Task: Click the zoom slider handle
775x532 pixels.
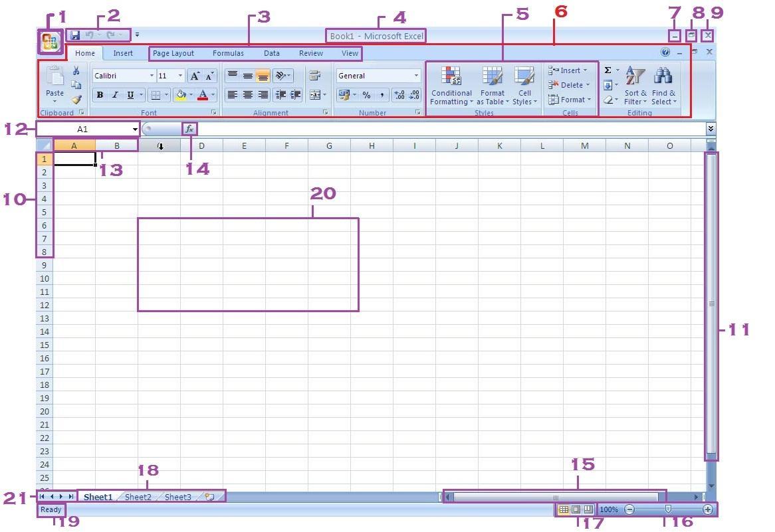Action: coord(668,509)
